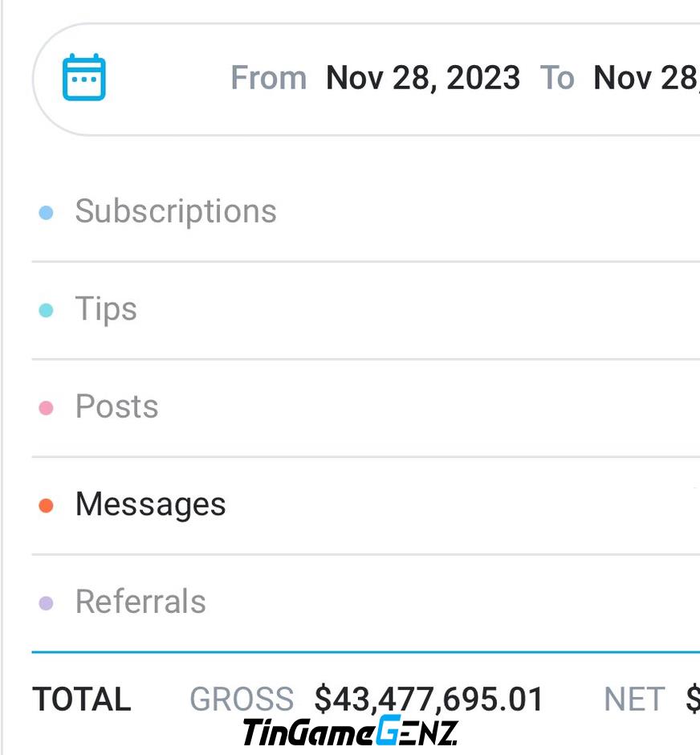Screen dimensions: 700x755
Task: Select the Referrals category
Action: [365, 603]
